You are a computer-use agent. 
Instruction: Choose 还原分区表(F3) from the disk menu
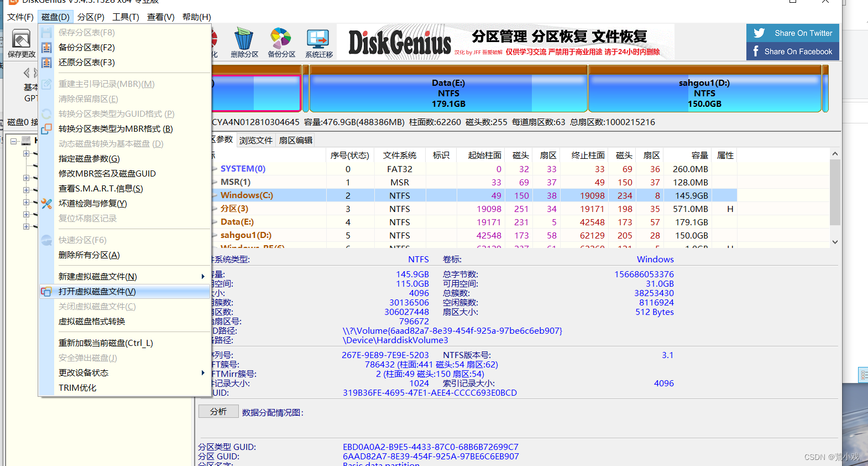point(86,63)
